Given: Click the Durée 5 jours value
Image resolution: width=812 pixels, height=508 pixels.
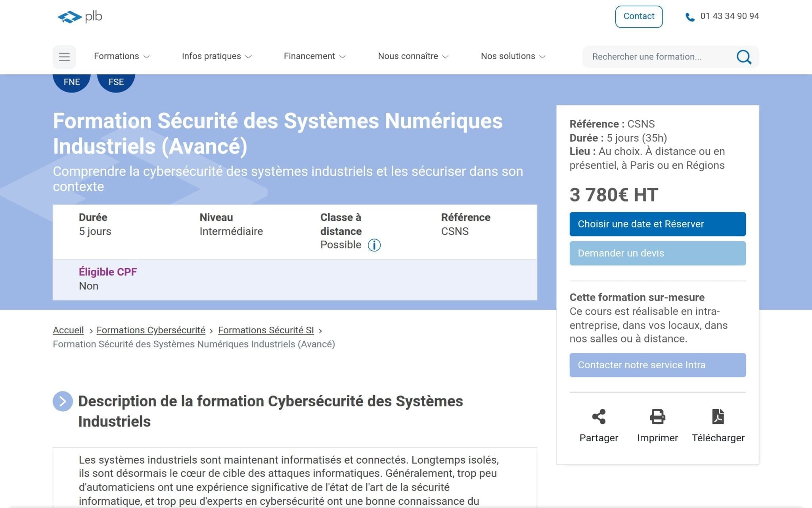Looking at the screenshot, I should coord(95,231).
